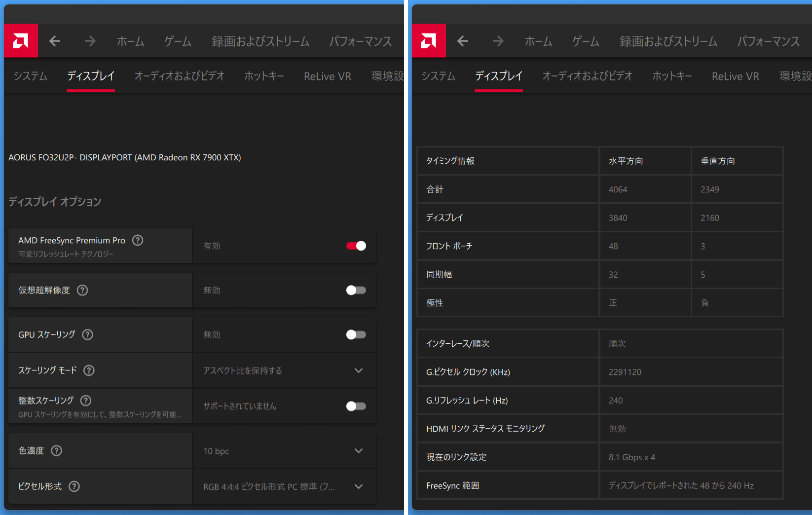Click サポートされていません status text

240,406
